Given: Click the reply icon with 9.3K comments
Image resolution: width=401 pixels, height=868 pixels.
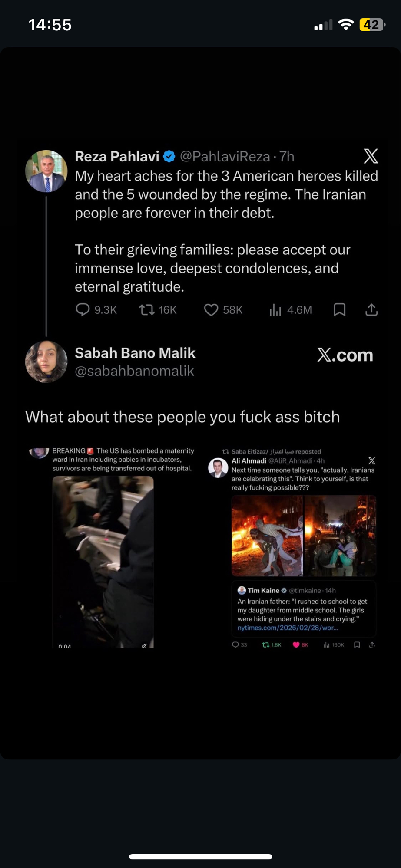Looking at the screenshot, I should pyautogui.click(x=83, y=310).
